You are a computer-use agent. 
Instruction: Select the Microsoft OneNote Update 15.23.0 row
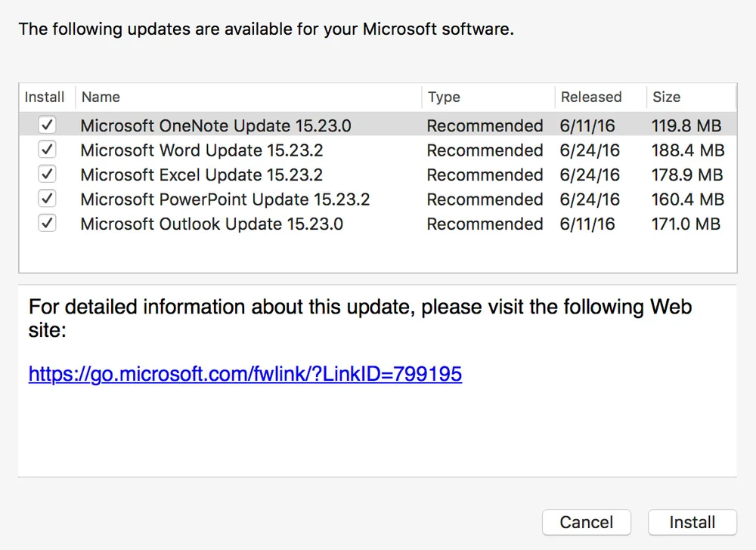tap(216, 126)
